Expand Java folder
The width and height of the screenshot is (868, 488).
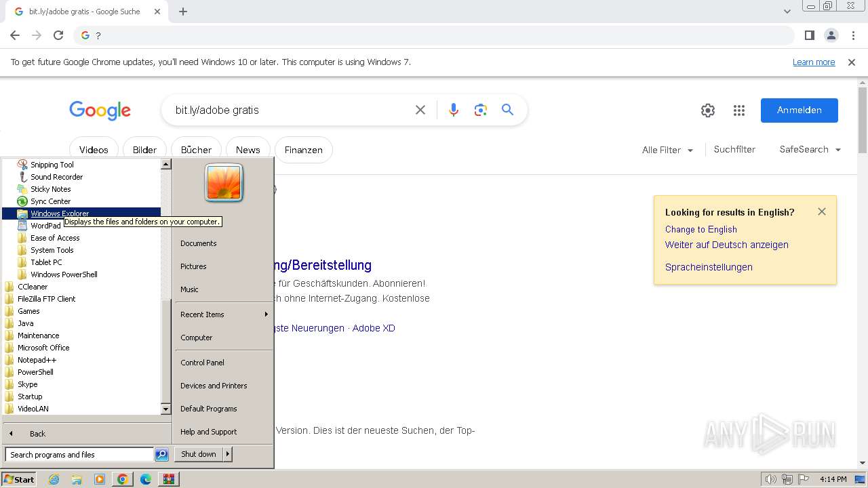[25, 323]
